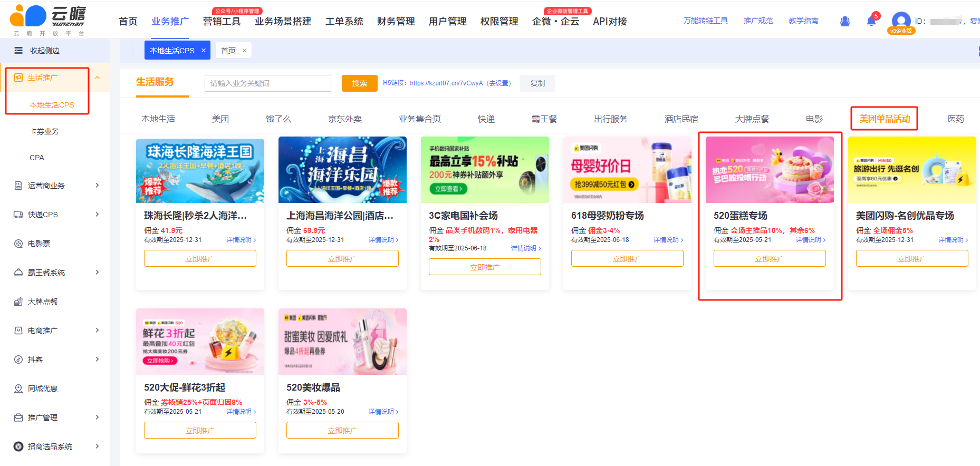Click the 同城优惠 location icon

(18, 389)
